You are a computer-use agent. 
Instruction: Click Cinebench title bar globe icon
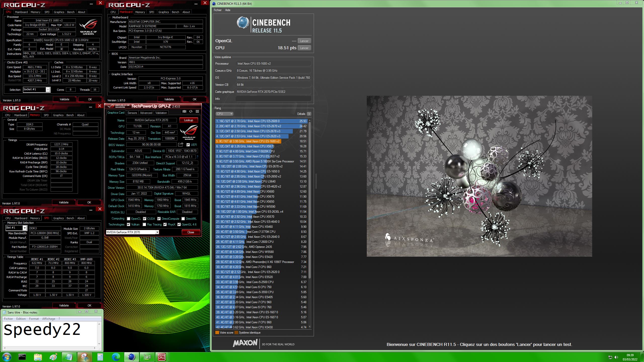pos(214,4)
